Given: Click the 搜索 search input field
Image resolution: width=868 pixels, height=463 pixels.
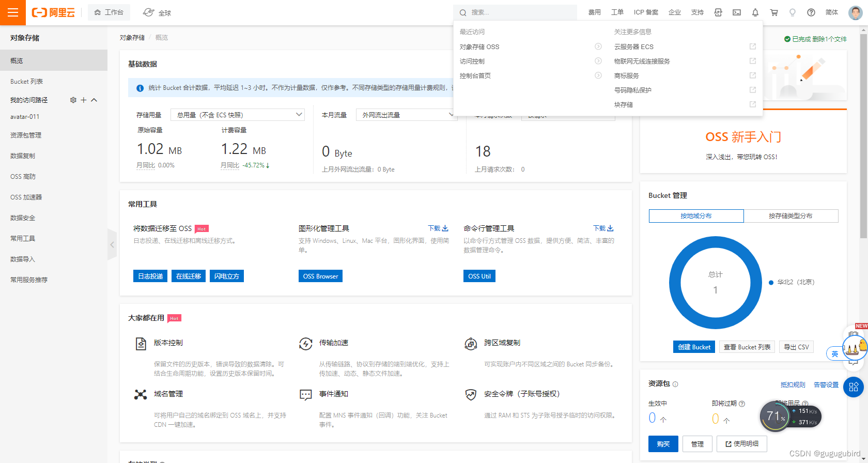Looking at the screenshot, I should (515, 12).
